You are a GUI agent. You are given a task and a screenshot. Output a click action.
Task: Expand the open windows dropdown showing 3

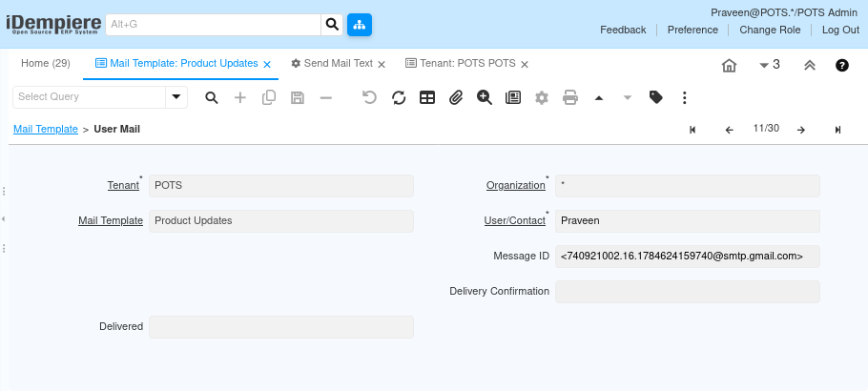(770, 65)
